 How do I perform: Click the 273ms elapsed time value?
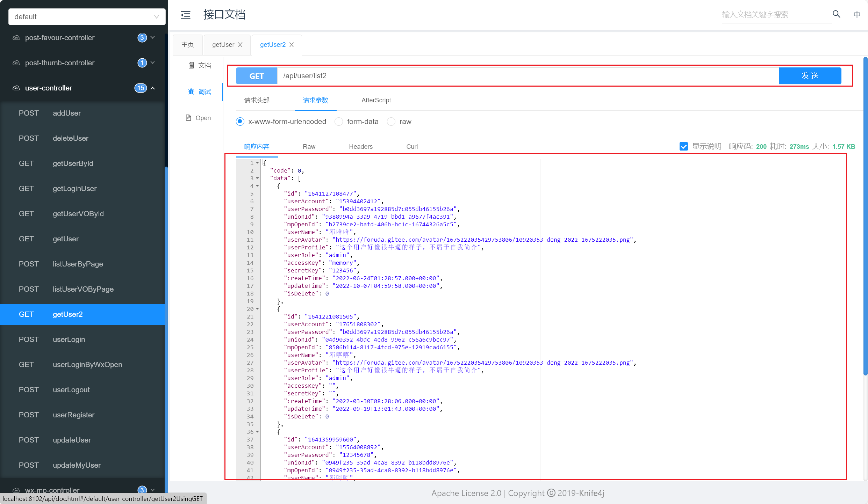point(799,147)
